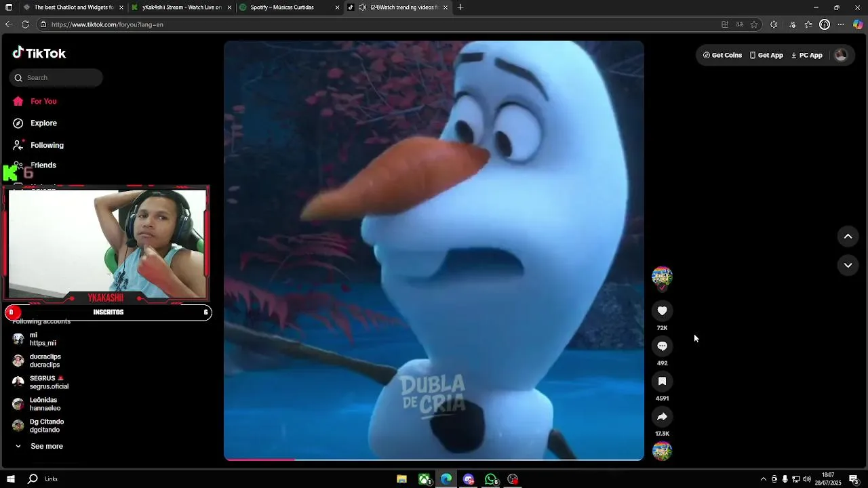Open a new browser tab
Viewport: 868px width, 488px height.
[x=460, y=7]
